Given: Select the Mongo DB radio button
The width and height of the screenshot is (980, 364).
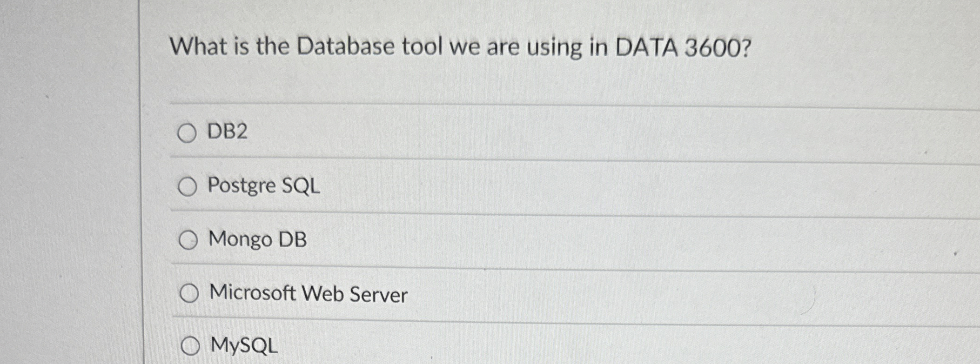Looking at the screenshot, I should 188,239.
